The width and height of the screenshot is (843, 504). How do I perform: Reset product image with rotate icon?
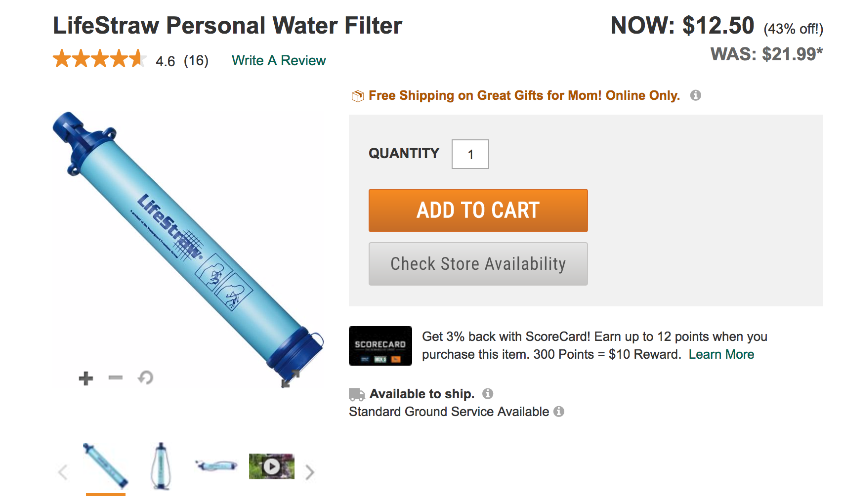(x=146, y=378)
